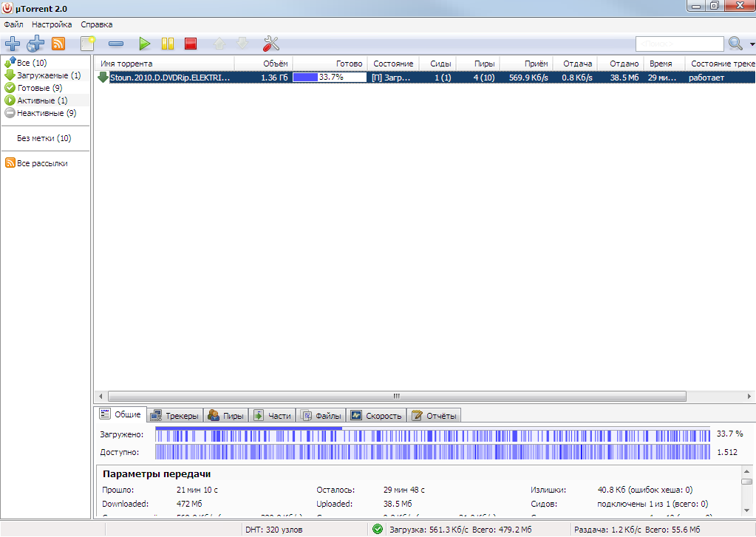Open the RSS feed toolbar icon
The height and width of the screenshot is (537, 756).
(x=58, y=44)
